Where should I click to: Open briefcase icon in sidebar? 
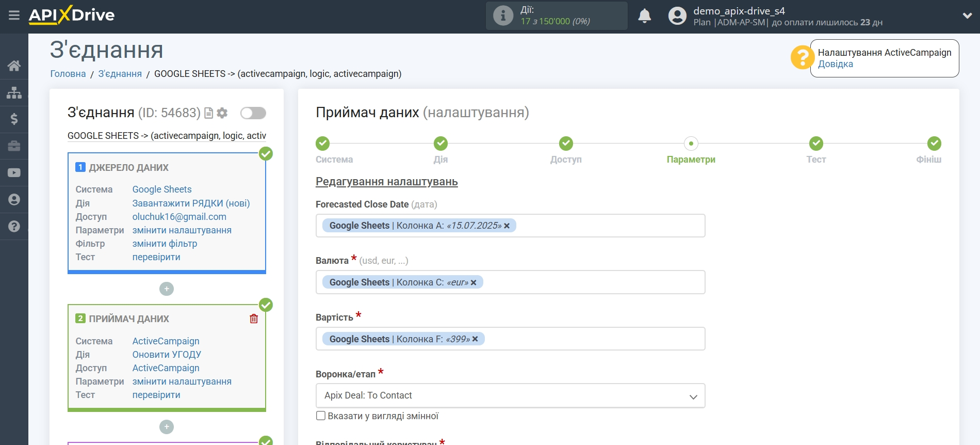click(14, 146)
